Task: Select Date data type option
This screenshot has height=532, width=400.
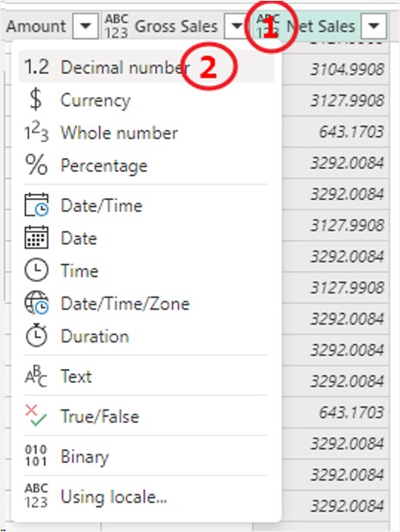Action: pyautogui.click(x=146, y=238)
